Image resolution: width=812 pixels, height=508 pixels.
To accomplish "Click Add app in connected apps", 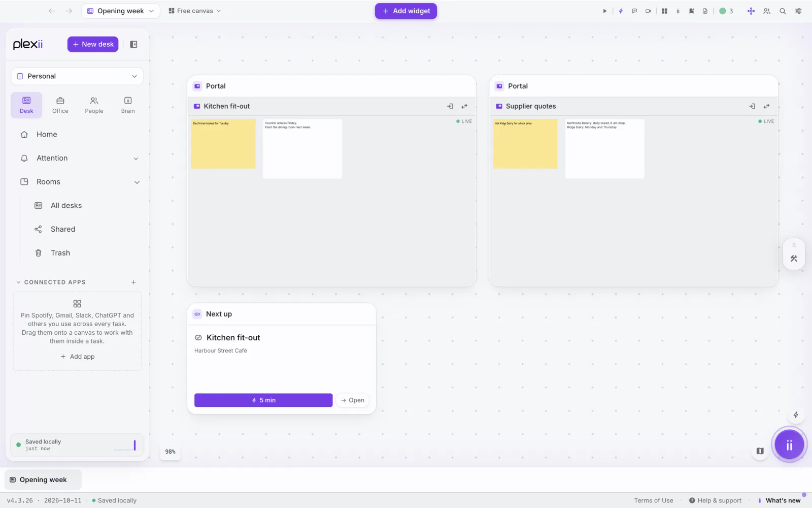I will click(77, 357).
